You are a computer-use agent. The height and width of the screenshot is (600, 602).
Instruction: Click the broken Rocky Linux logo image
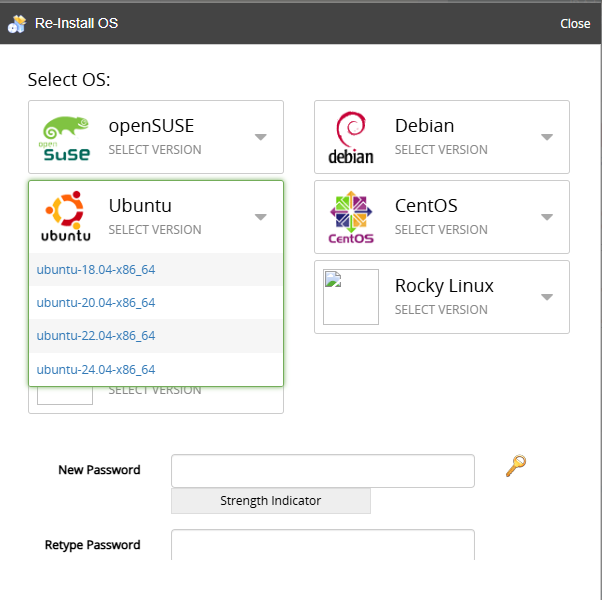tap(351, 297)
